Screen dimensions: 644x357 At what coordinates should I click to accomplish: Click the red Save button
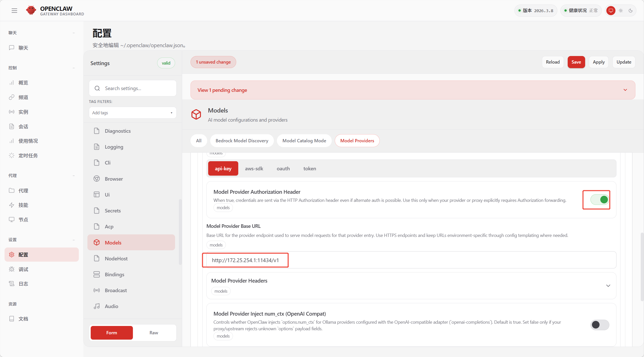tap(576, 62)
